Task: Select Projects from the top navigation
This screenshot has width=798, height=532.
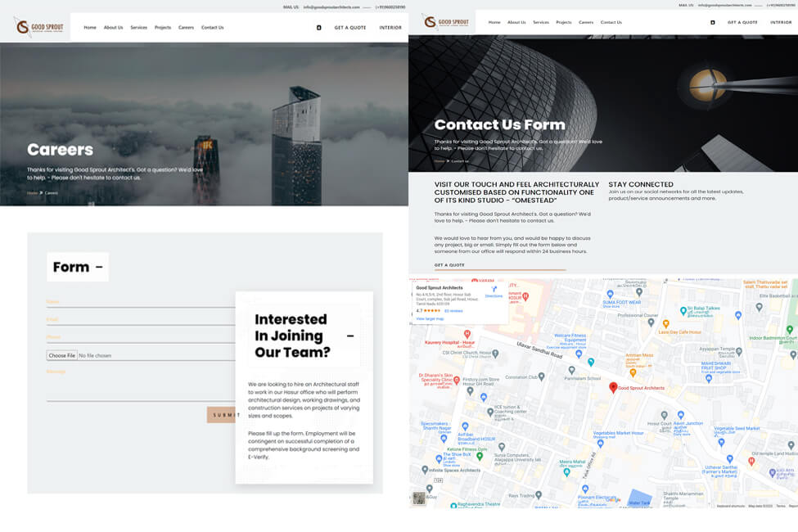Action: click(163, 27)
